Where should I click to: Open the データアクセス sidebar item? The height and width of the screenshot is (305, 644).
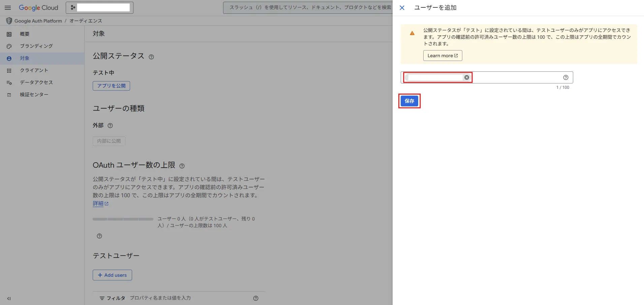pos(42,82)
